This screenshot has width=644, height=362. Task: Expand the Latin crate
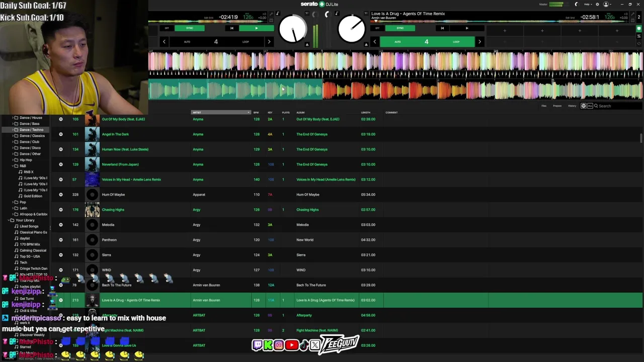[12, 208]
